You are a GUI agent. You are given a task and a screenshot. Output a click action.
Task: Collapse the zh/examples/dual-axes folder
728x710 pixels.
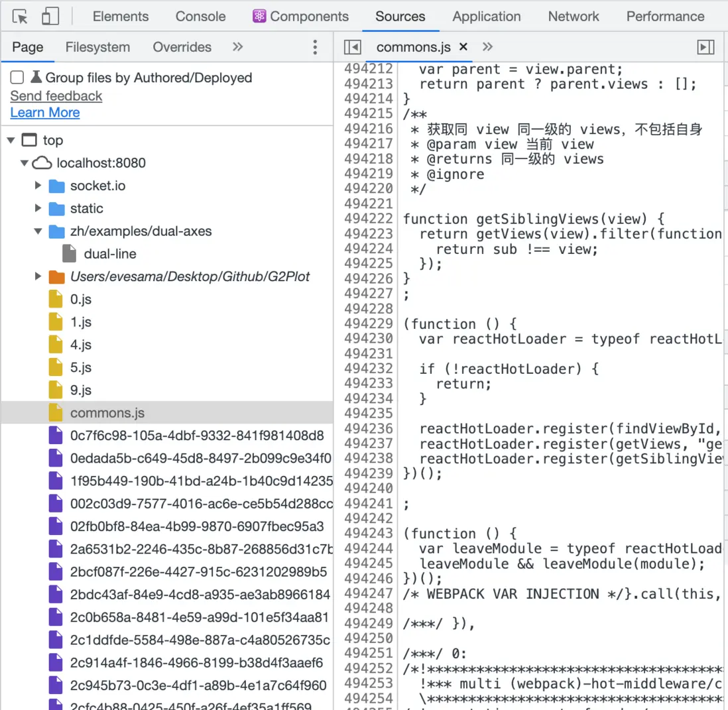click(x=38, y=231)
